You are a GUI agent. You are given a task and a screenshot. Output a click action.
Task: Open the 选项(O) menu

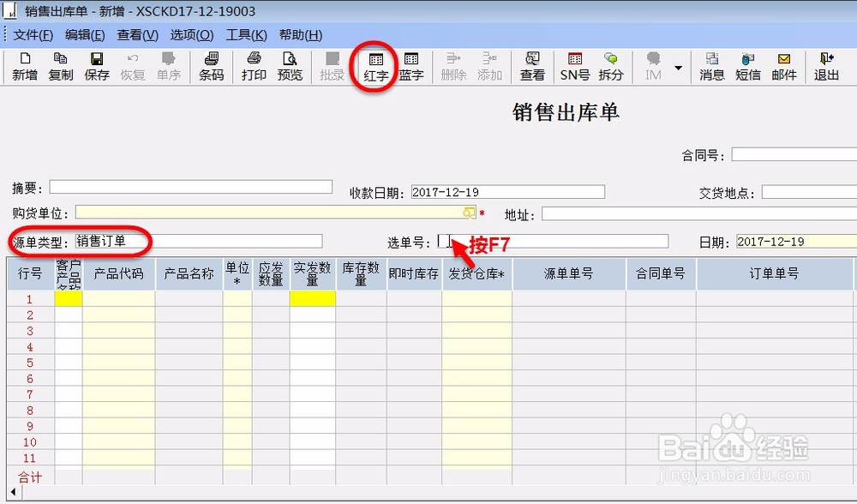190,36
